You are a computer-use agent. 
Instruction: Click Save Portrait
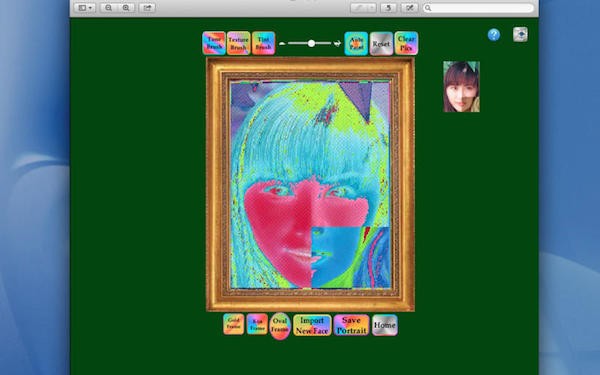(352, 325)
